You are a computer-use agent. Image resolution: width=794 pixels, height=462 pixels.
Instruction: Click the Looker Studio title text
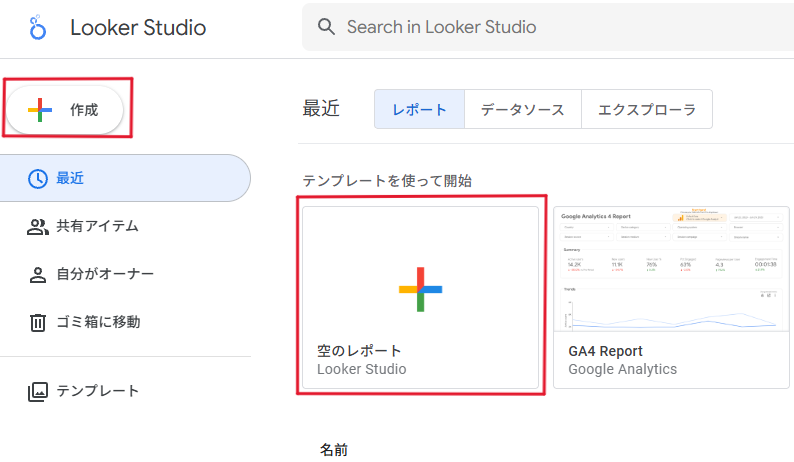(138, 28)
